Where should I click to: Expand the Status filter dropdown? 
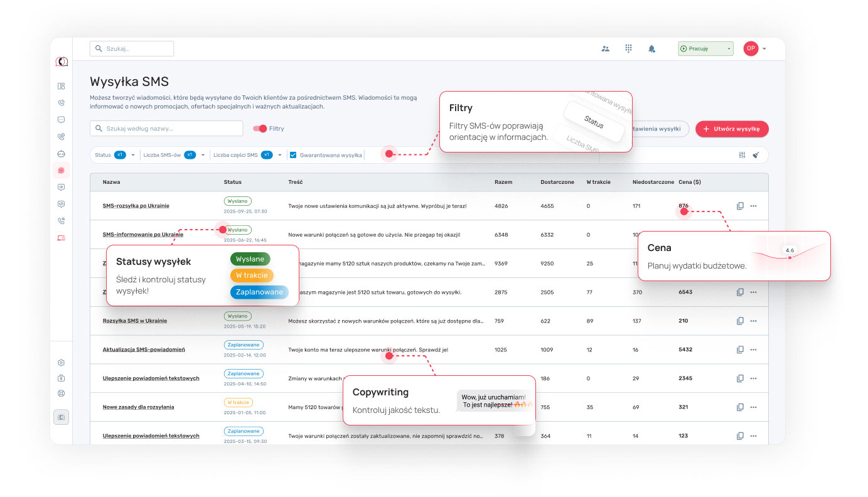(x=133, y=155)
